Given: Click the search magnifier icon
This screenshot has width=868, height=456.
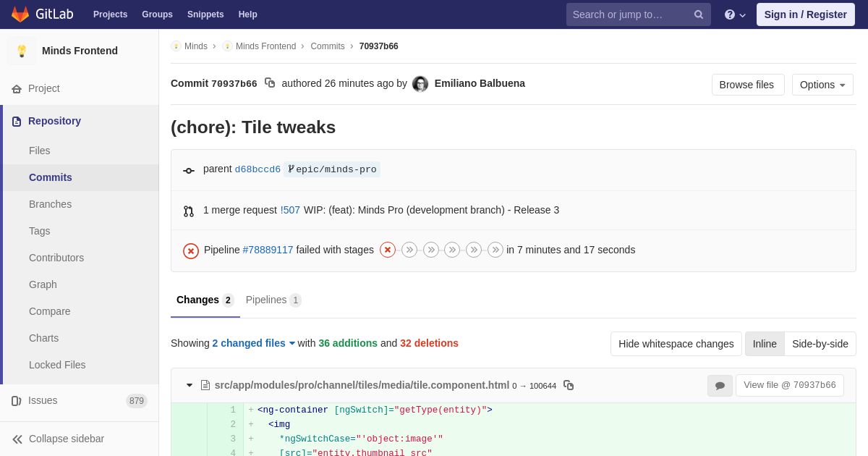Looking at the screenshot, I should pyautogui.click(x=698, y=14).
